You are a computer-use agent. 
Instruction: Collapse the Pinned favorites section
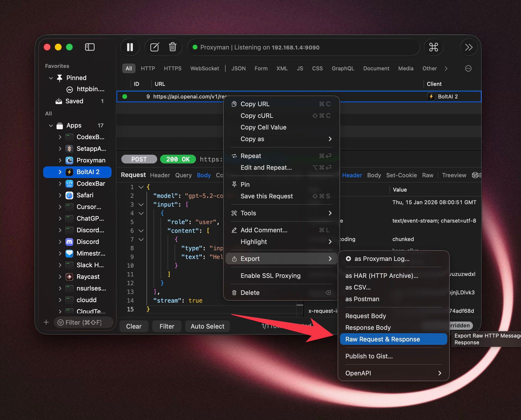[x=51, y=78]
